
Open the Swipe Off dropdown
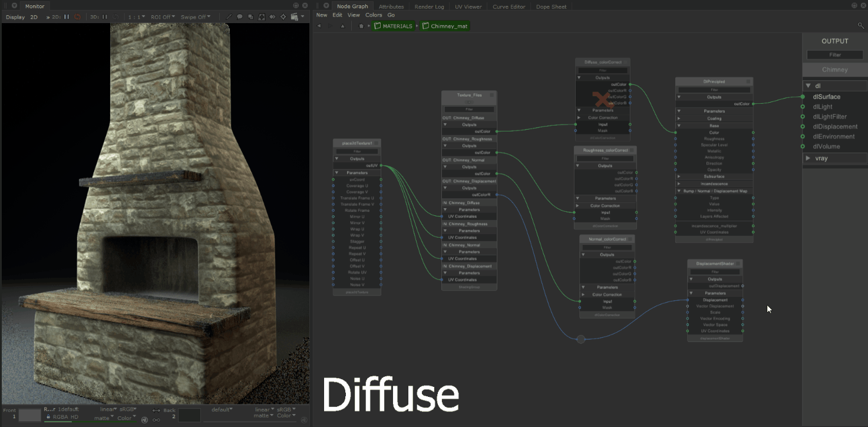click(194, 17)
